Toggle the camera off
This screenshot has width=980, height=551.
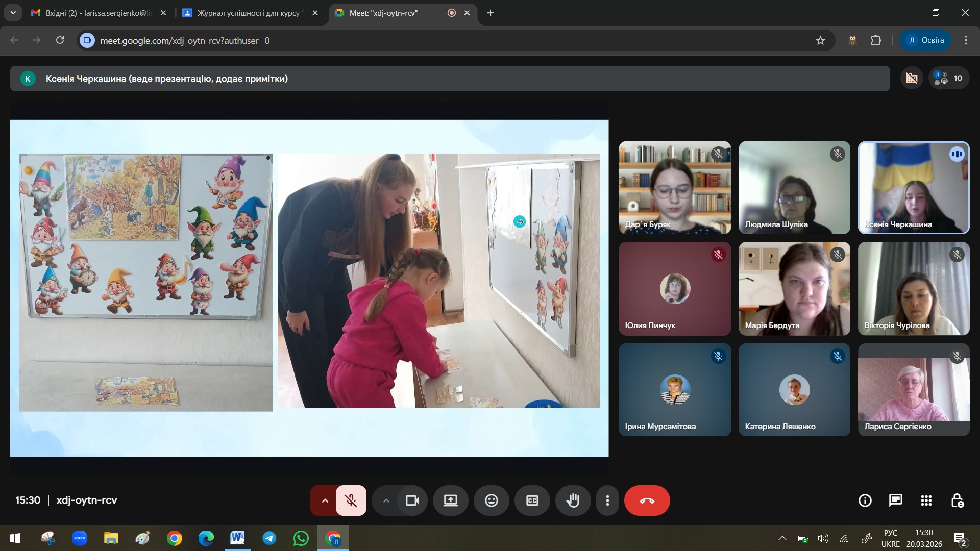coord(412,500)
